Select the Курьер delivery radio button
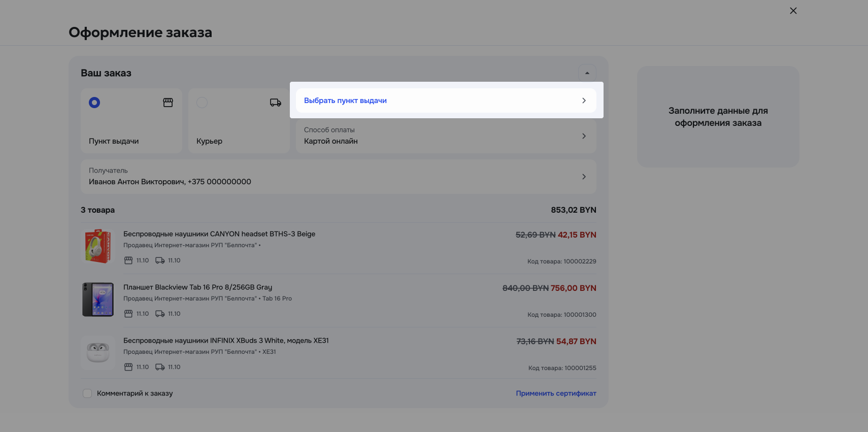This screenshot has height=432, width=868. coord(202,103)
